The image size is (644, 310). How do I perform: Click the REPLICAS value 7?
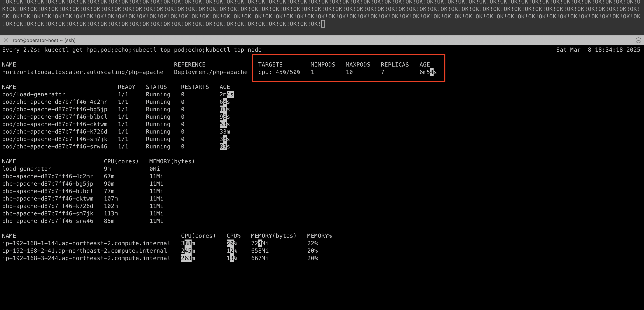click(x=382, y=72)
